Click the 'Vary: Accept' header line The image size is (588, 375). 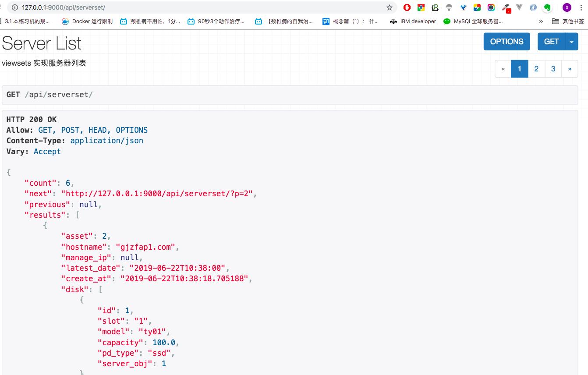(x=34, y=152)
